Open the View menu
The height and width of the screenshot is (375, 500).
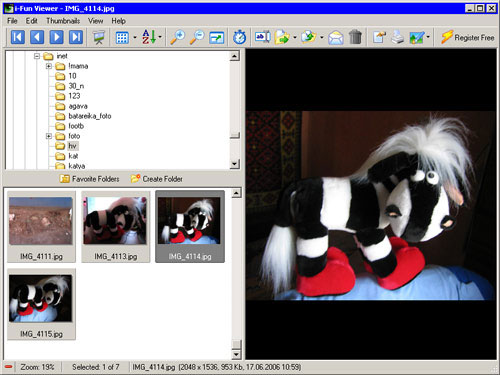coord(96,21)
